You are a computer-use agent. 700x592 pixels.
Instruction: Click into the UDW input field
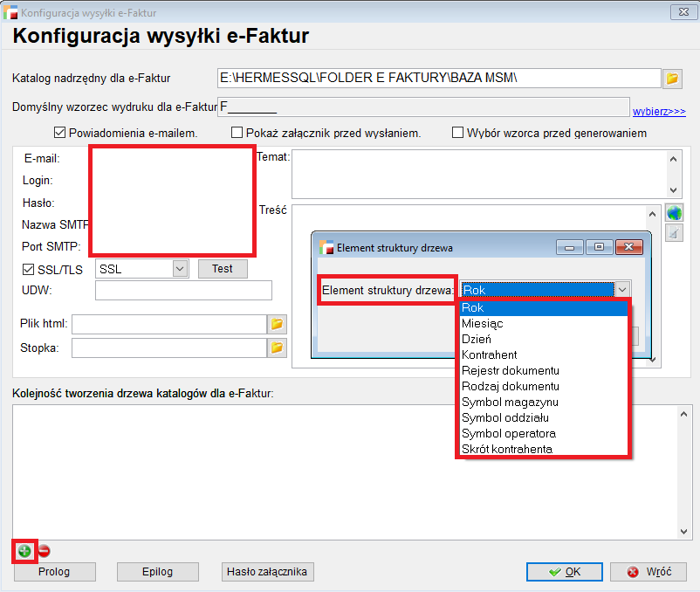click(x=183, y=290)
